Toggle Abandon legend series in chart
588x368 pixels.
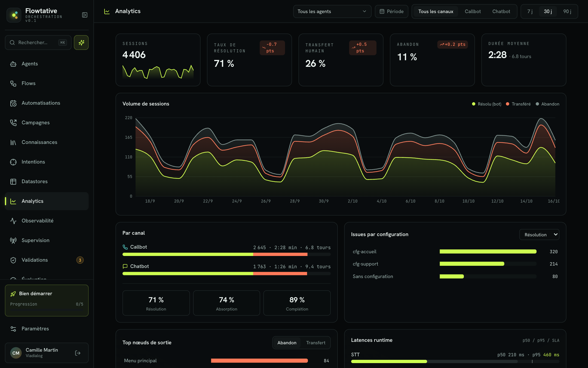tap(547, 104)
